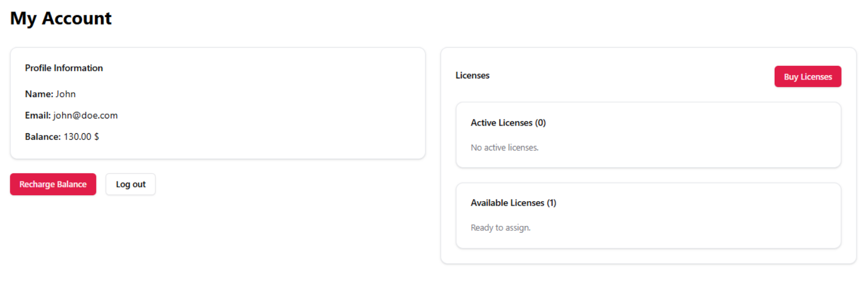Open the Buy Licenses page
This screenshot has height=284, width=868.
click(808, 77)
